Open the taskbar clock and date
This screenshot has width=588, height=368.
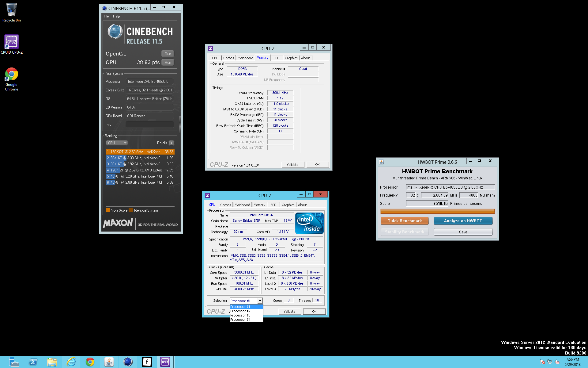(x=572, y=362)
